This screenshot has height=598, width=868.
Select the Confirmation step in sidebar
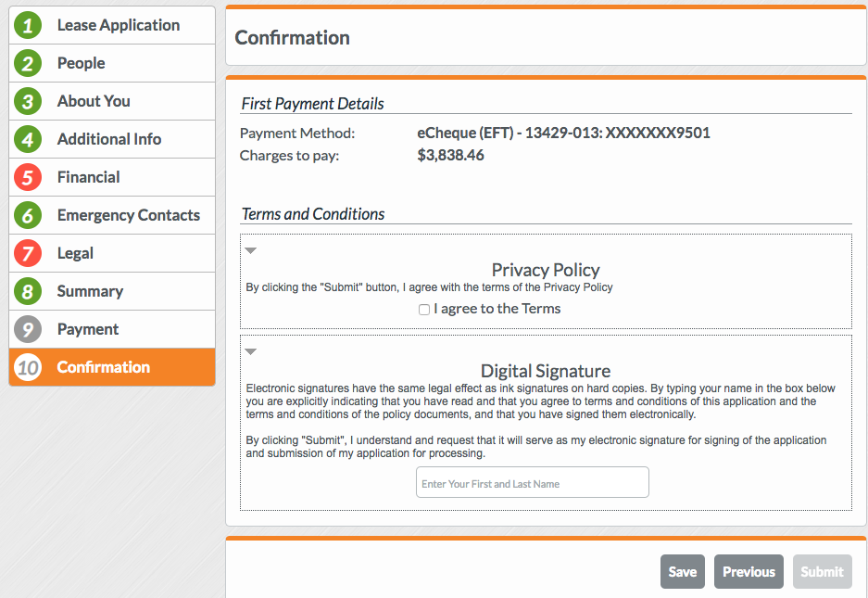(103, 368)
